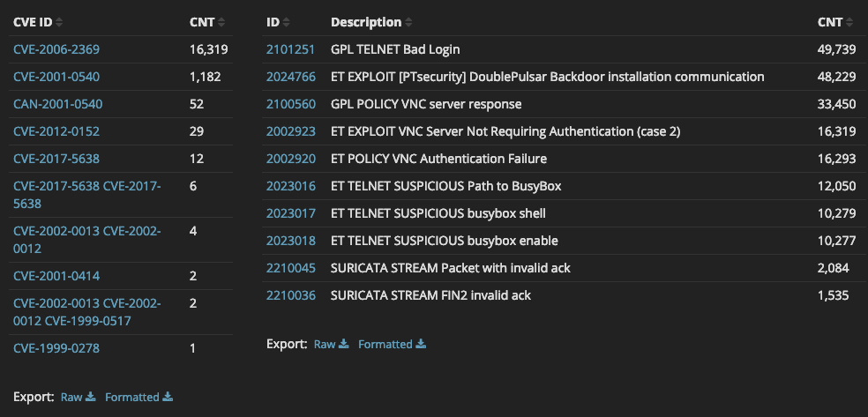Open signature ID 2023016
This screenshot has width=868, height=417.
290,186
